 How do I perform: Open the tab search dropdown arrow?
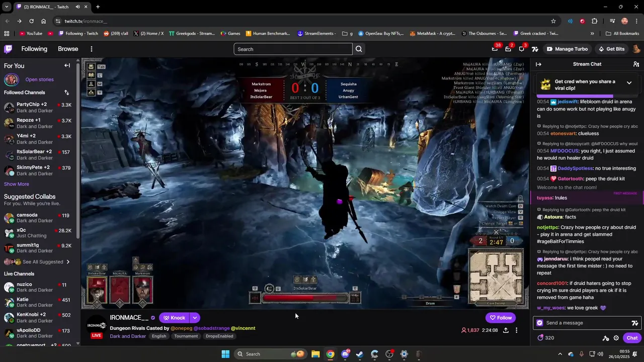pyautogui.click(x=7, y=7)
